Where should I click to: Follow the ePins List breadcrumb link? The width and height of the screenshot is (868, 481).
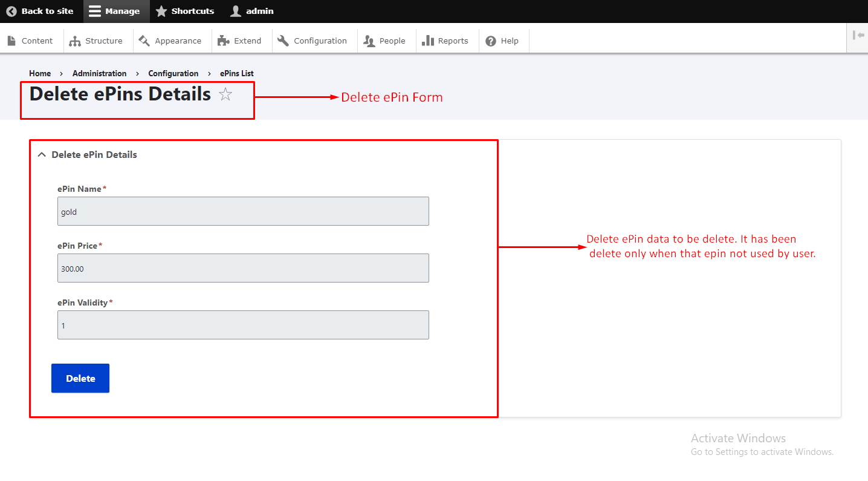point(236,73)
